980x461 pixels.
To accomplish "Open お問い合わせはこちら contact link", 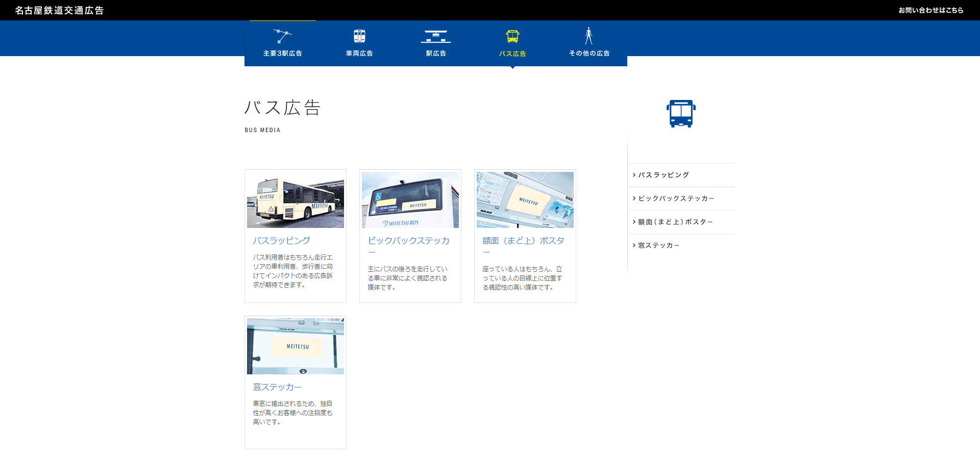I will (930, 10).
